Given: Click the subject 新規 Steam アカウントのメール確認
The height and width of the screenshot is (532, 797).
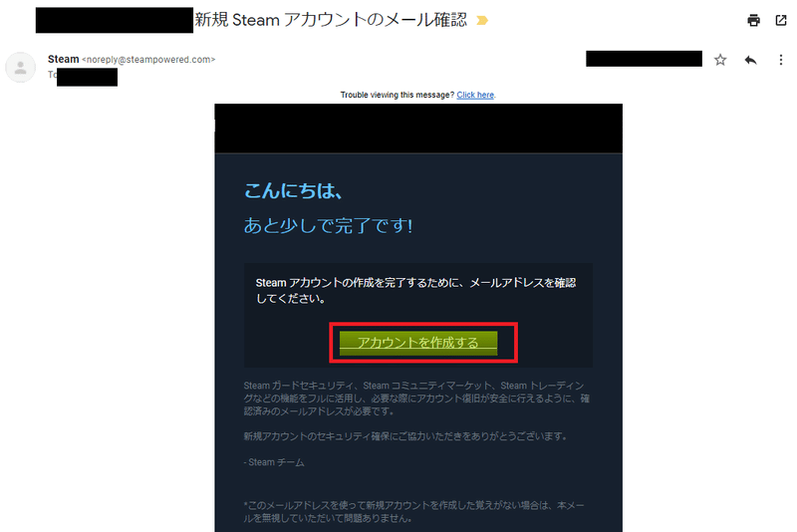Looking at the screenshot, I should (331, 20).
